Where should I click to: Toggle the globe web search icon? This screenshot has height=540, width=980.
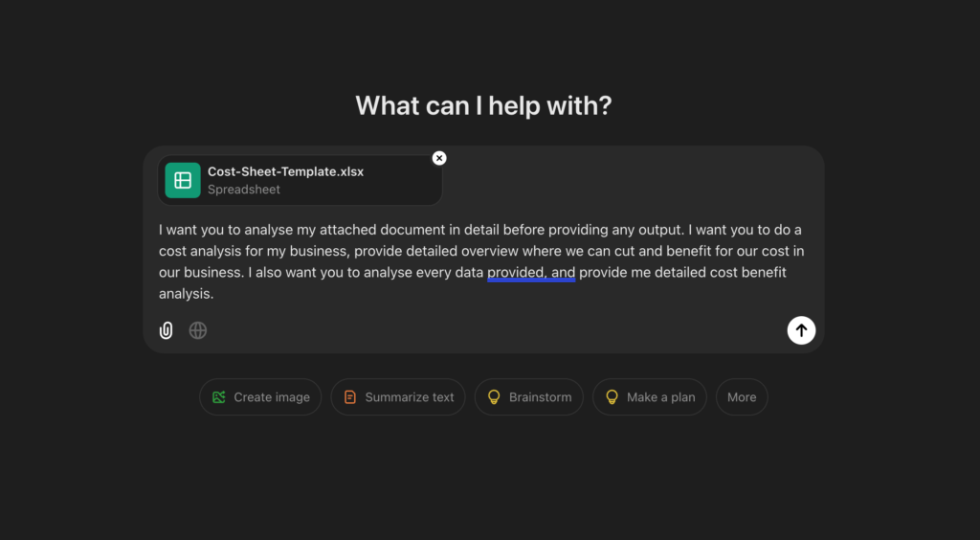(198, 330)
